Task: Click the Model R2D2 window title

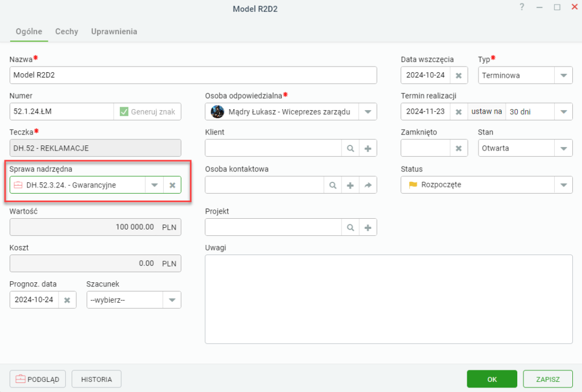Action: tap(255, 9)
